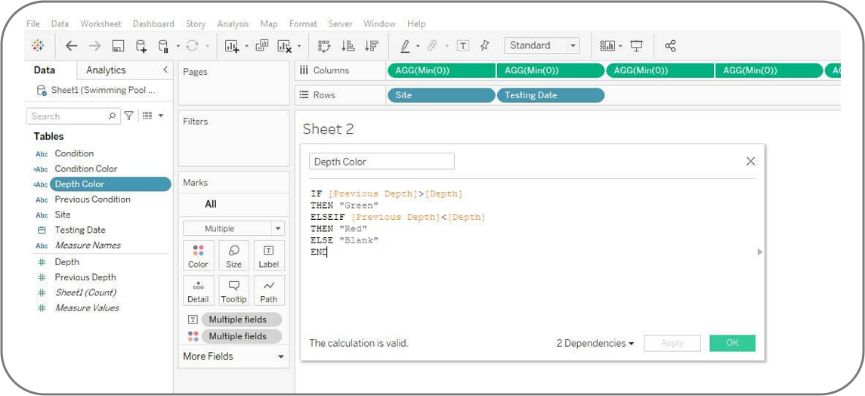Open clear sheet dropdown arrow
This screenshot has height=396, width=865.
point(299,46)
